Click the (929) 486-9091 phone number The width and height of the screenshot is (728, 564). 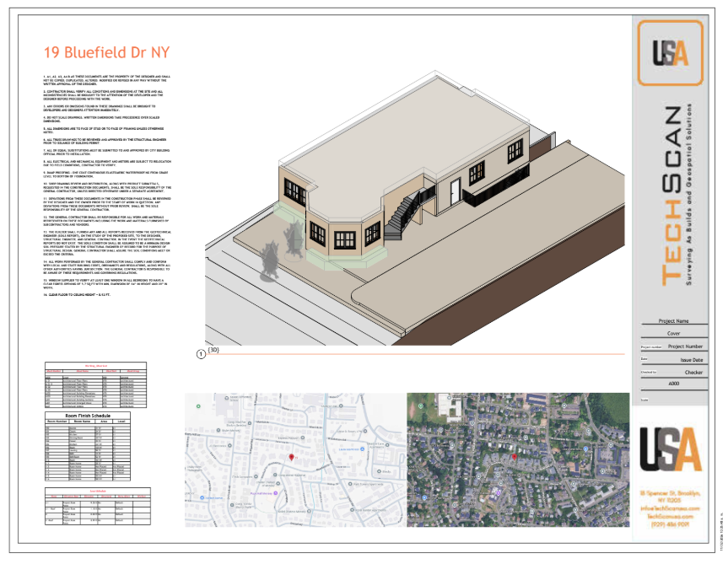(670, 523)
